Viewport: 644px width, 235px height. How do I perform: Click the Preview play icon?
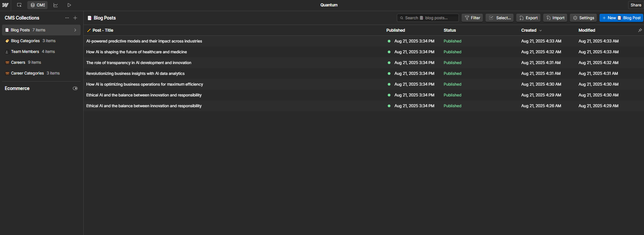click(69, 5)
